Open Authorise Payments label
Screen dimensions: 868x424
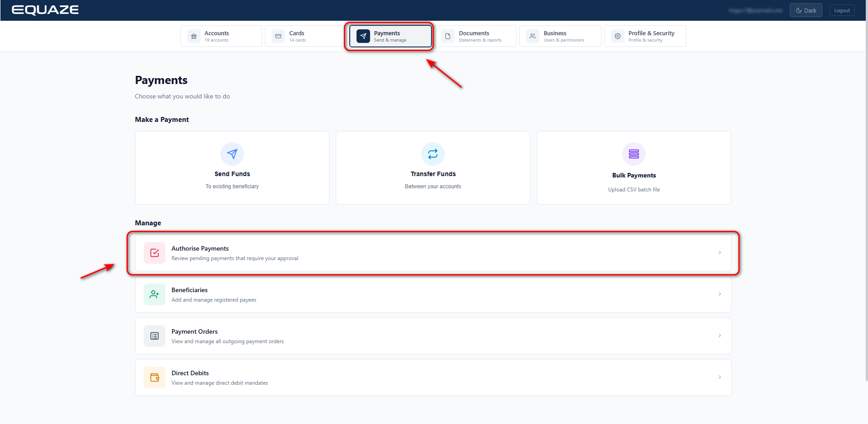pos(200,248)
